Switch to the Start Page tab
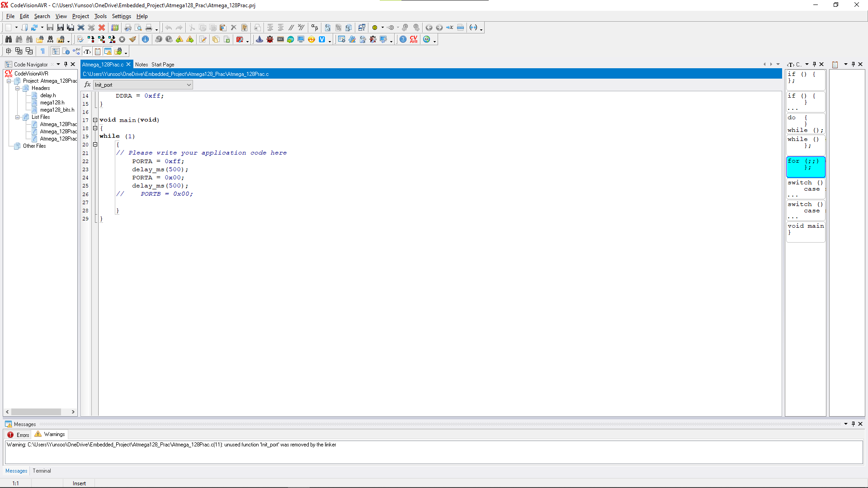 (163, 65)
